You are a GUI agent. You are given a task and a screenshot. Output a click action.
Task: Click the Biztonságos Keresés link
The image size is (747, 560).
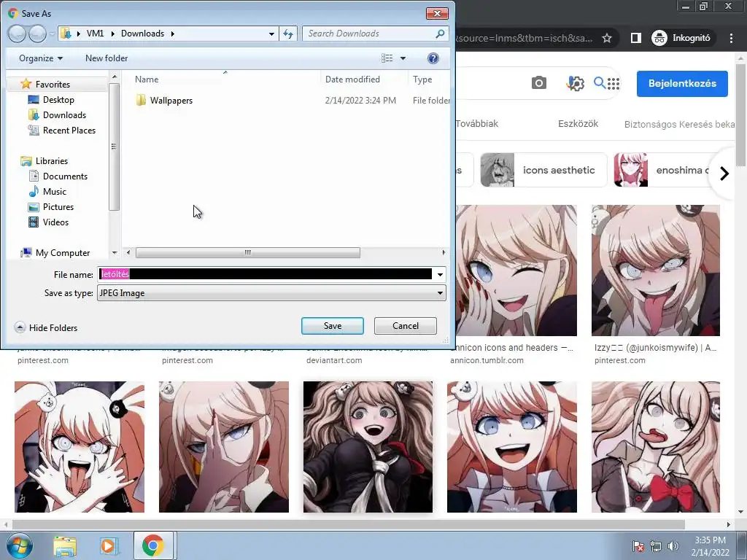[679, 124]
